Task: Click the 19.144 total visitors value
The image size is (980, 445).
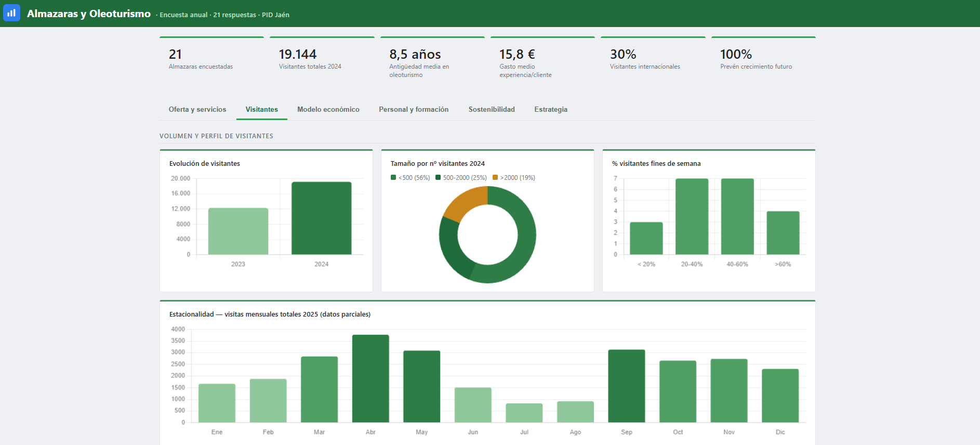Action: 298,54
